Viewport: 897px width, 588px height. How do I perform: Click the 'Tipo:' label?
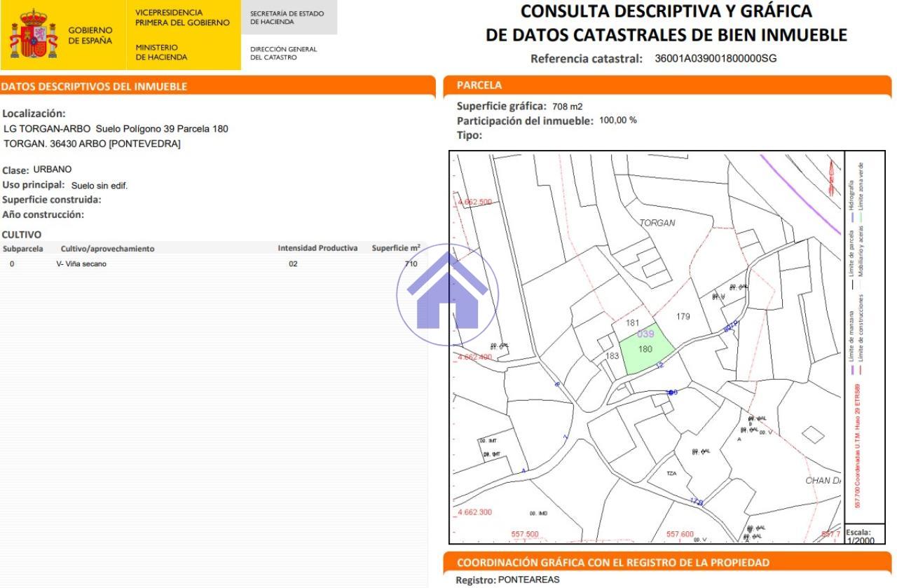[470, 135]
